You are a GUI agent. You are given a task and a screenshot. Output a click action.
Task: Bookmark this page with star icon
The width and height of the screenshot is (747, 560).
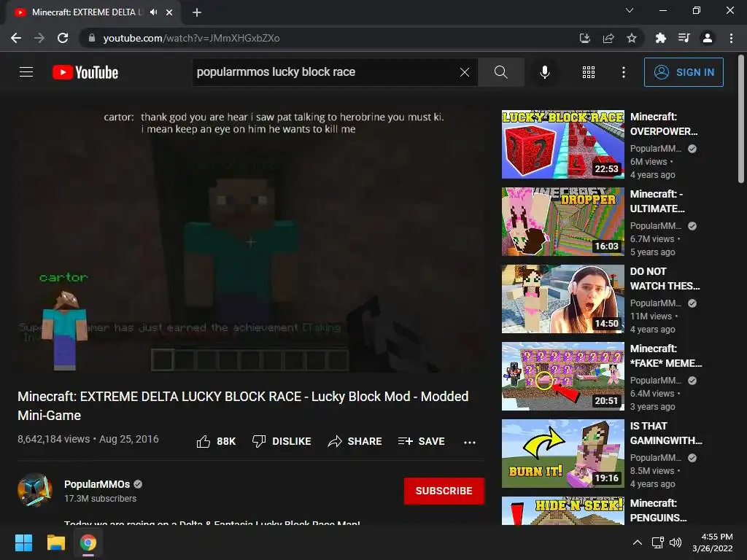[632, 38]
